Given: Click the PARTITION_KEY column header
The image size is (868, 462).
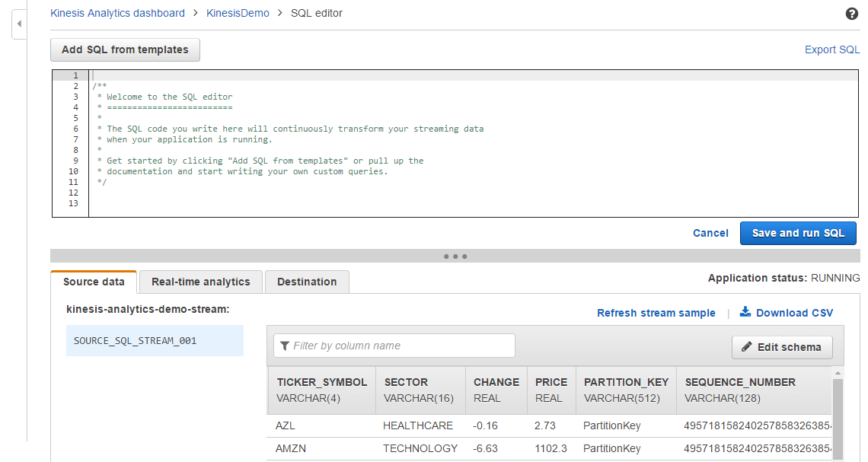Looking at the screenshot, I should pyautogui.click(x=626, y=390).
